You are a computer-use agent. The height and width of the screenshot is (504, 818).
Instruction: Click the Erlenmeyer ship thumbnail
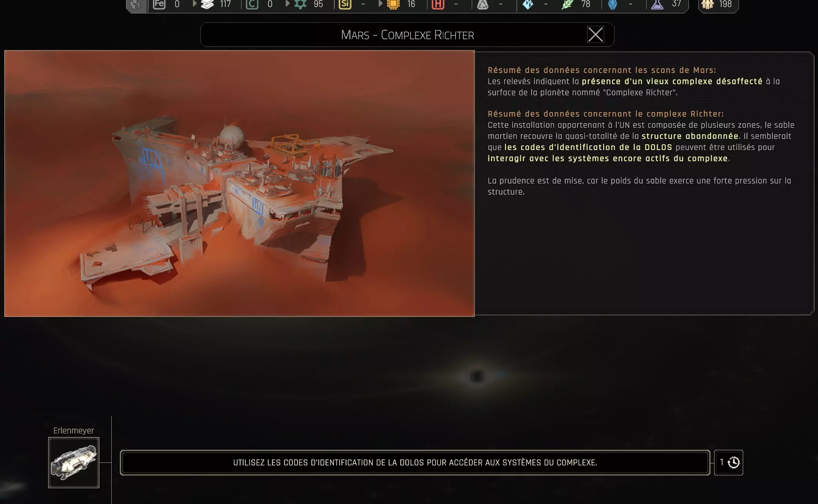click(x=74, y=462)
